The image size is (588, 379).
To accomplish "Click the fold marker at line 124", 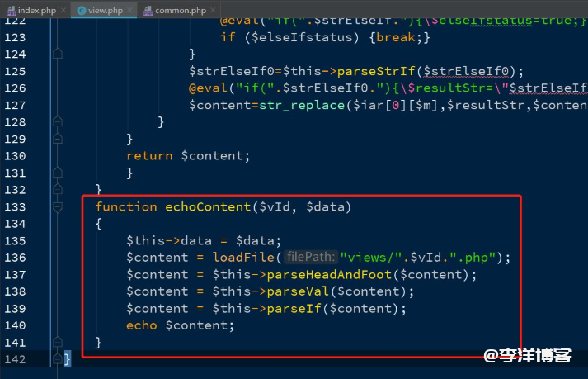I will click(x=58, y=54).
